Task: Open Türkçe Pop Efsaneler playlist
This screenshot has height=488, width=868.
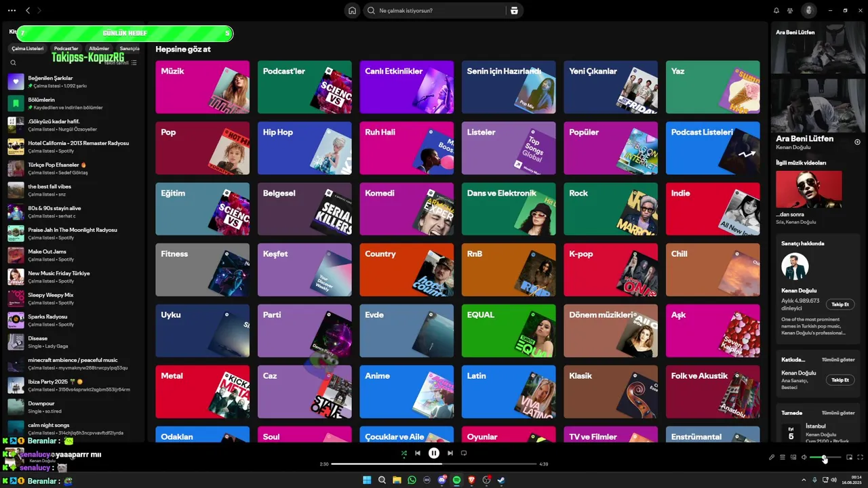Action: tap(73, 169)
